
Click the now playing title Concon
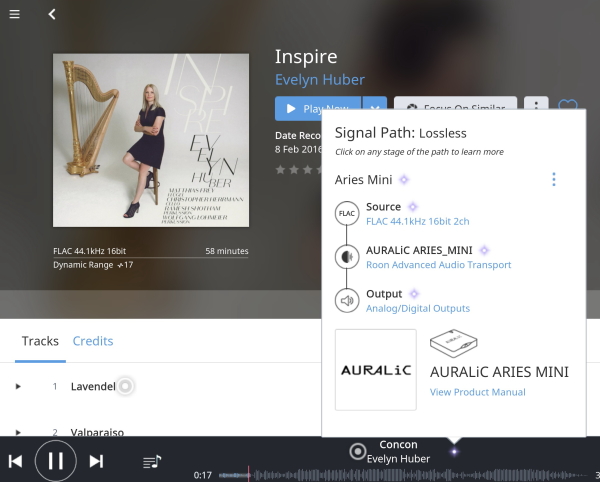click(398, 445)
